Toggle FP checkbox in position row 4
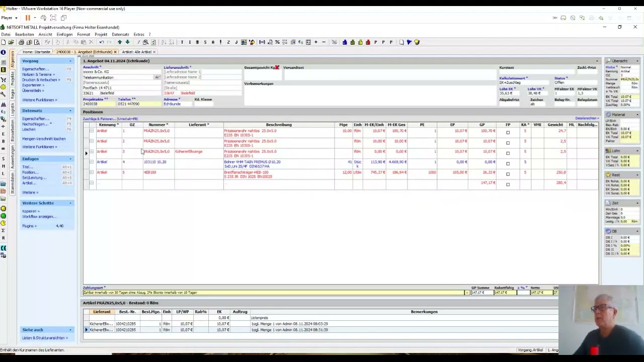The image size is (644, 362). coord(508,163)
